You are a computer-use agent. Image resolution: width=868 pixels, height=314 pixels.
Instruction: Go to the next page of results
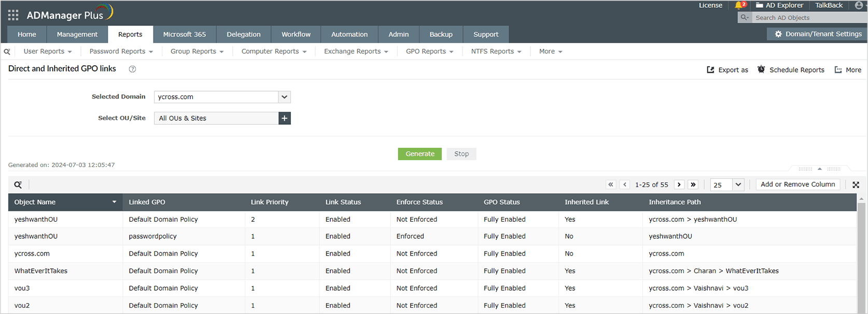click(x=679, y=184)
